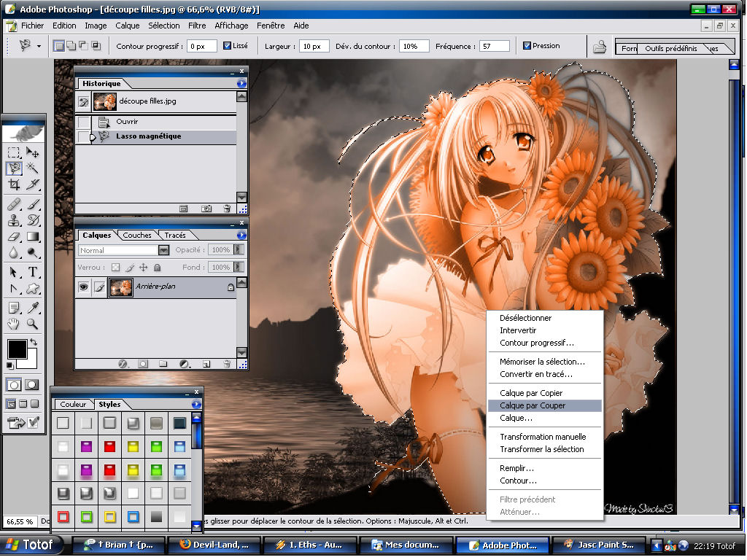Image resolution: width=747 pixels, height=560 pixels.
Task: Toggle lock transparent pixels in Verrou row
Action: (x=116, y=268)
